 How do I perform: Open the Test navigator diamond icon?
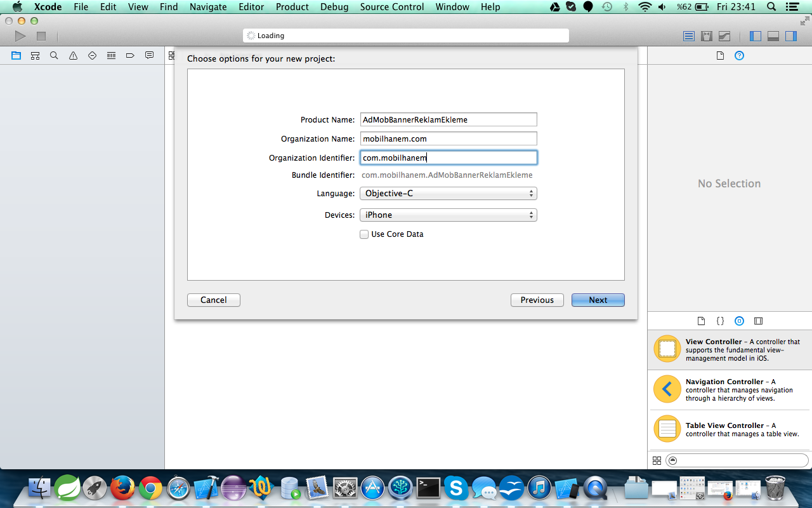[x=93, y=55]
